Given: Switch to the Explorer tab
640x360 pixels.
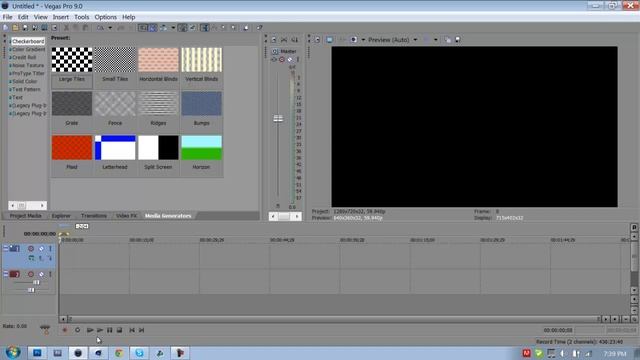Looking at the screenshot, I should tap(61, 216).
